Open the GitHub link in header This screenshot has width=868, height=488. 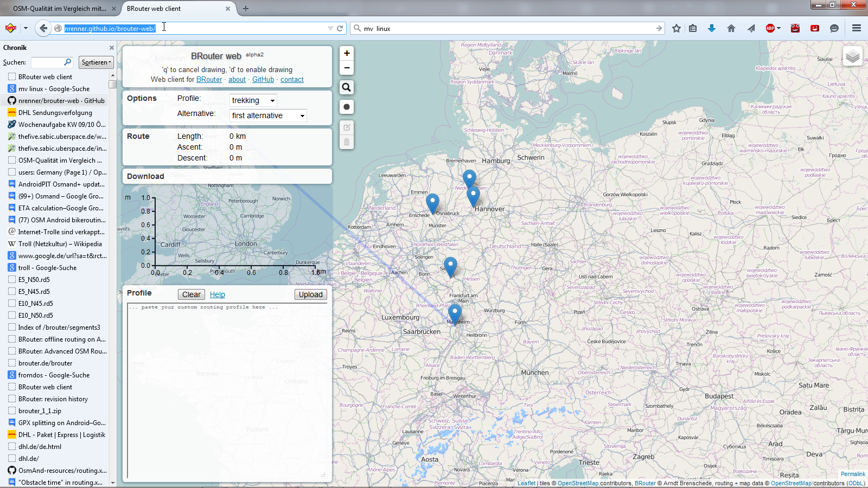(x=263, y=80)
